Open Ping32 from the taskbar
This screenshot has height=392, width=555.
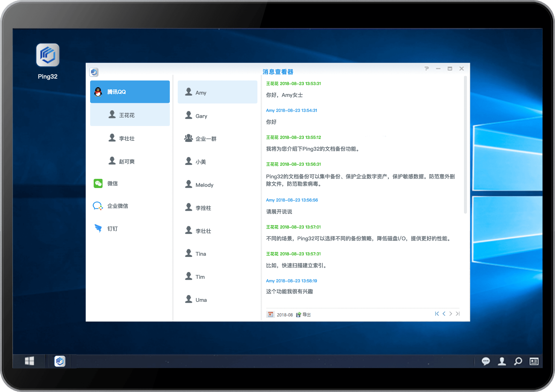(x=60, y=361)
